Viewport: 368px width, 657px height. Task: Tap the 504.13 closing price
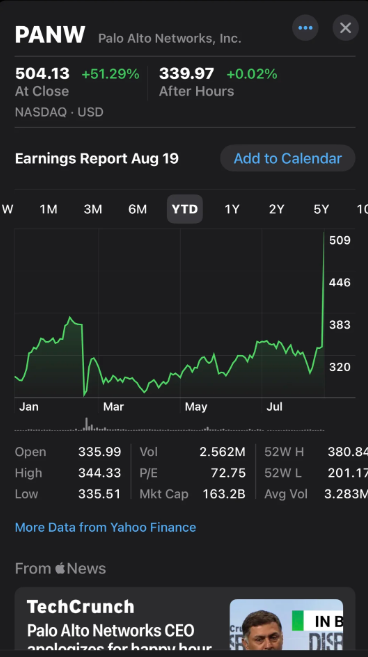pos(42,74)
